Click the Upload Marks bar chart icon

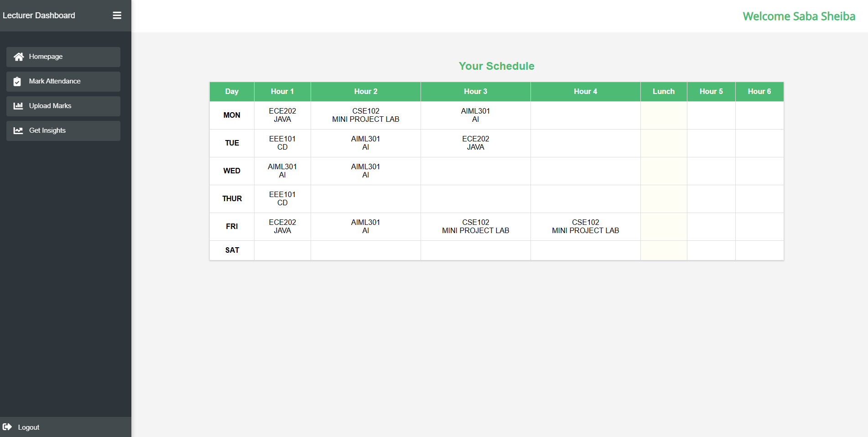coord(18,106)
